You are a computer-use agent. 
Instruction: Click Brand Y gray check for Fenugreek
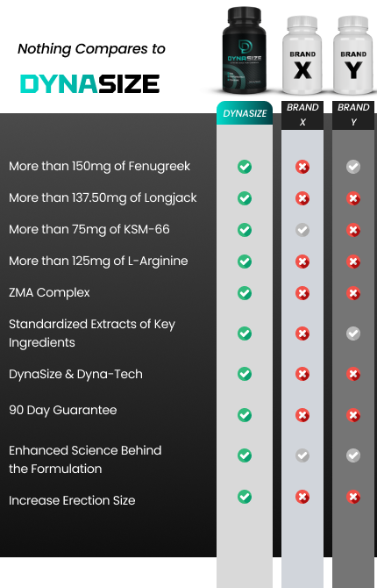coord(353,167)
